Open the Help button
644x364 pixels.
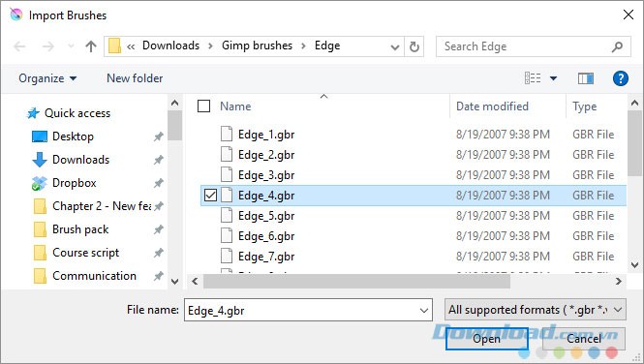620,78
